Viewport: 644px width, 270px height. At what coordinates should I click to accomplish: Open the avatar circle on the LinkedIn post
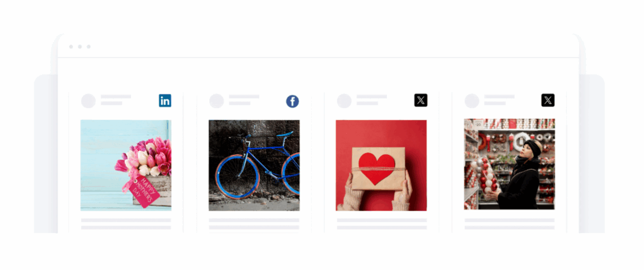[89, 101]
